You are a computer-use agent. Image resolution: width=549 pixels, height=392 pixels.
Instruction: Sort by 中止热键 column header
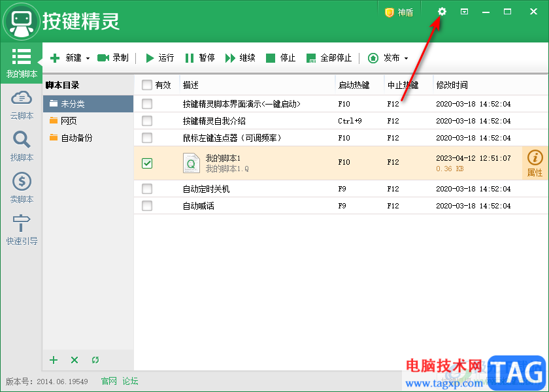point(409,85)
